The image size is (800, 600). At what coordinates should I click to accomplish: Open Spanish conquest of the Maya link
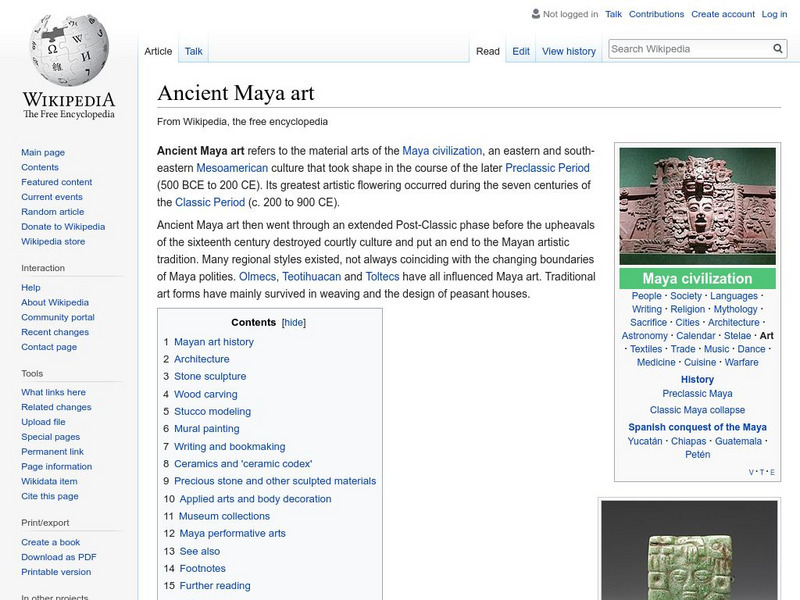(697, 427)
